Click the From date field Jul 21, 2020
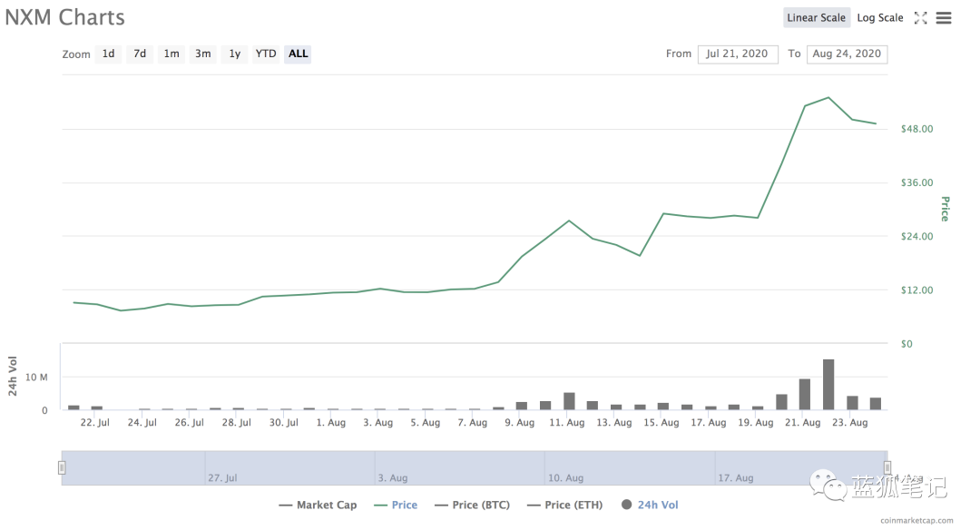The height and width of the screenshot is (530, 980). 738,54
